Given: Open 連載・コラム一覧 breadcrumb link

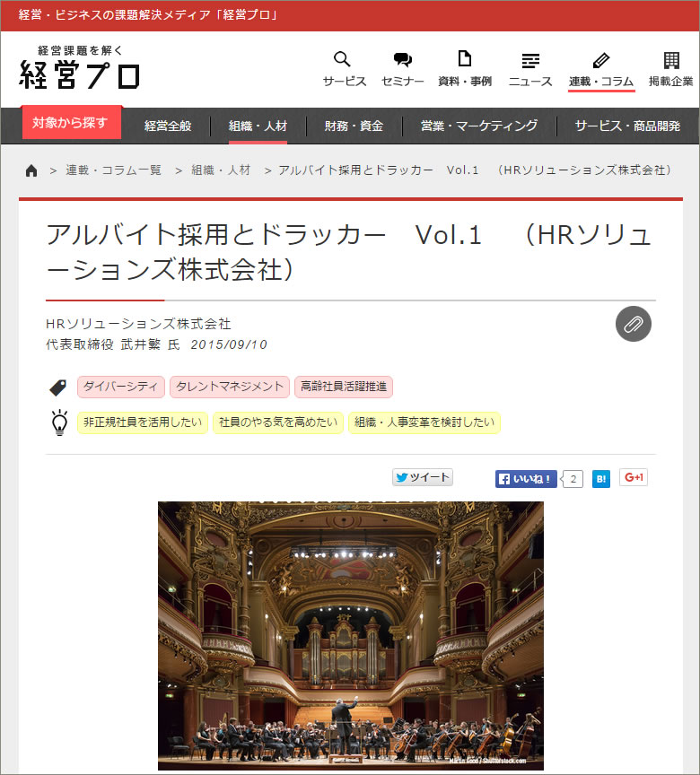Looking at the screenshot, I should tap(114, 170).
